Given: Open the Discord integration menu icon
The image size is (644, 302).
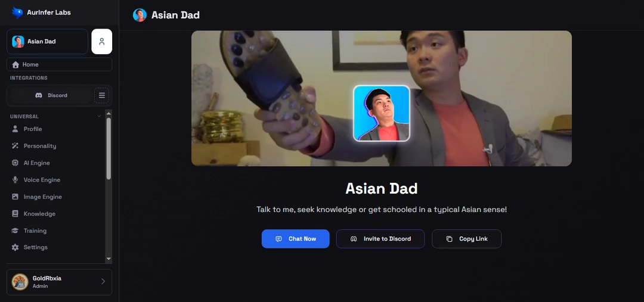Looking at the screenshot, I should tap(101, 95).
